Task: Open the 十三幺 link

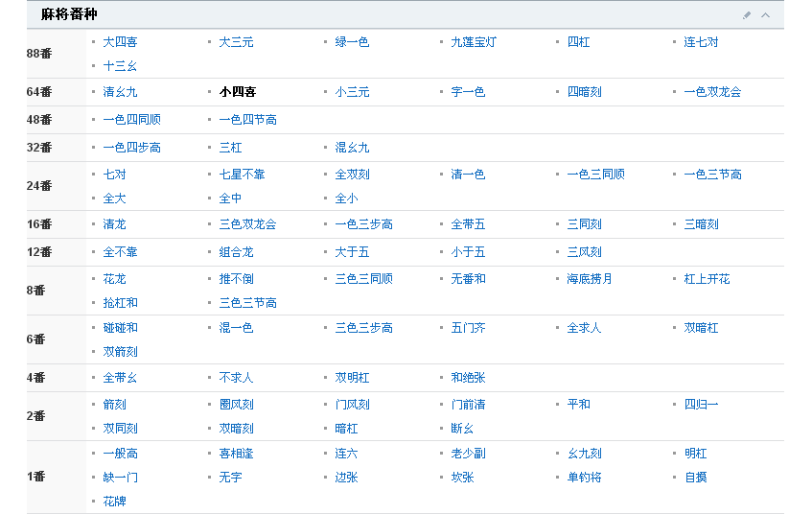Action: coord(120,66)
